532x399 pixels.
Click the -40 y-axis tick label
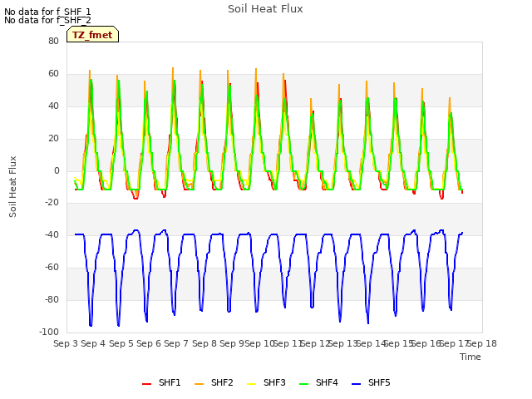(52, 234)
